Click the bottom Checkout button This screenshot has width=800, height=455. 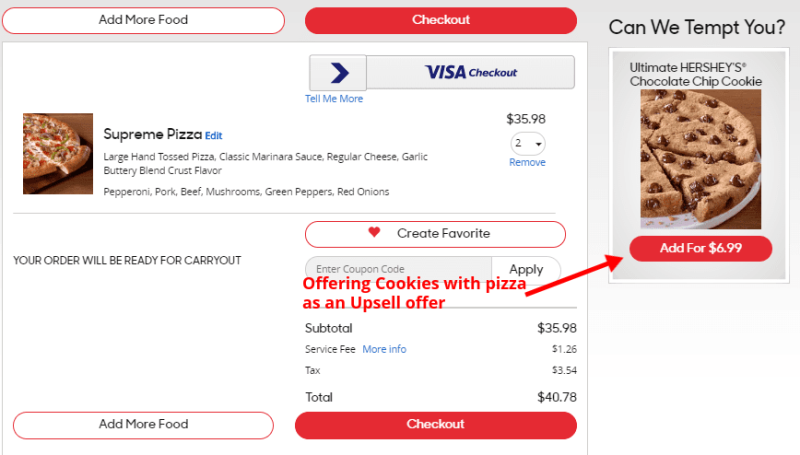436,425
